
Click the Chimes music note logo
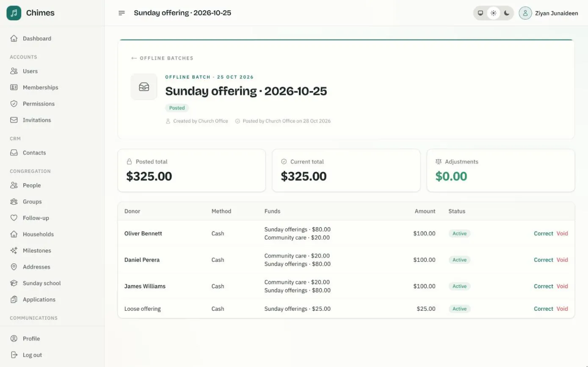tap(14, 13)
